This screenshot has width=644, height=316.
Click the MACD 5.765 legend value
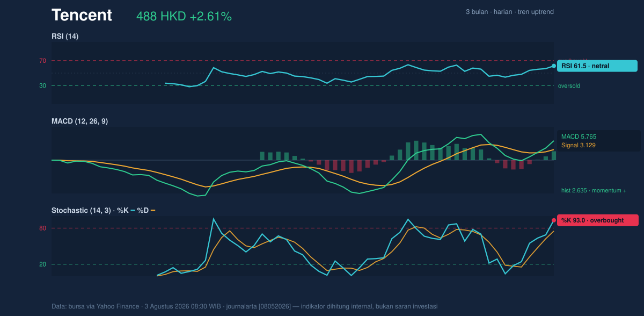[x=579, y=137]
